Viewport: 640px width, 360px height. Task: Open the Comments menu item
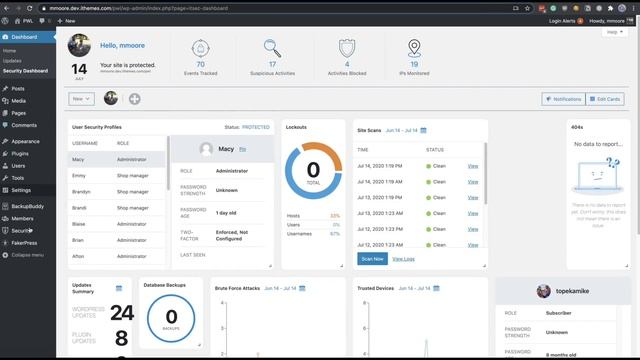24,125
